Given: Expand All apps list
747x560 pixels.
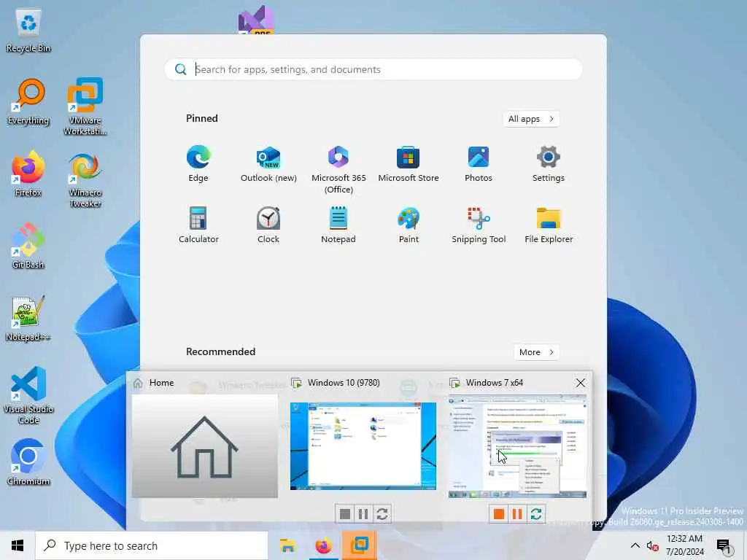Looking at the screenshot, I should 531,119.
